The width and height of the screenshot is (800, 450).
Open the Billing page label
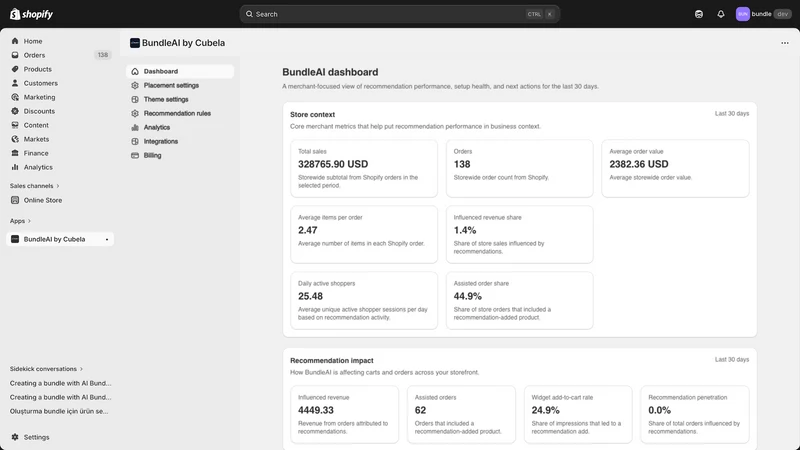[152, 156]
